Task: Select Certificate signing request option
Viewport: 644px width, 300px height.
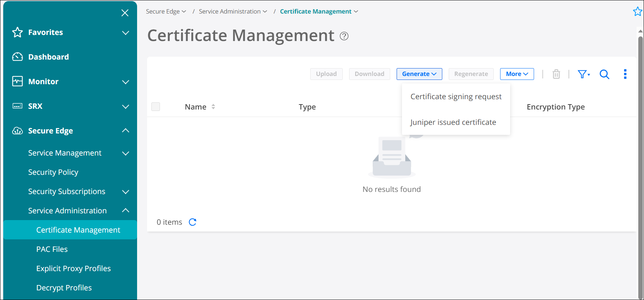Action: coord(456,97)
